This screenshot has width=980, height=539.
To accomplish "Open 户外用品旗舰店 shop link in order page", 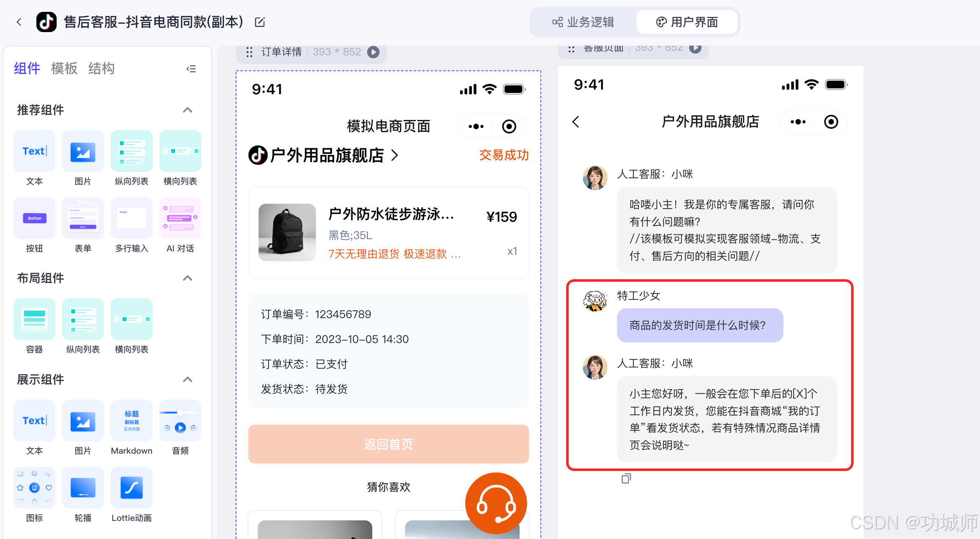I will tap(323, 155).
